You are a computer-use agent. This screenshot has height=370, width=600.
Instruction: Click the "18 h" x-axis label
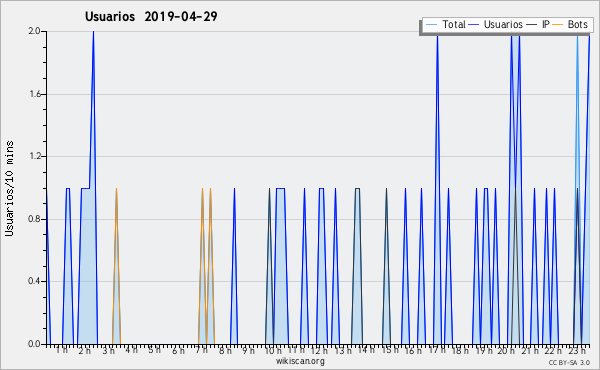(460, 350)
